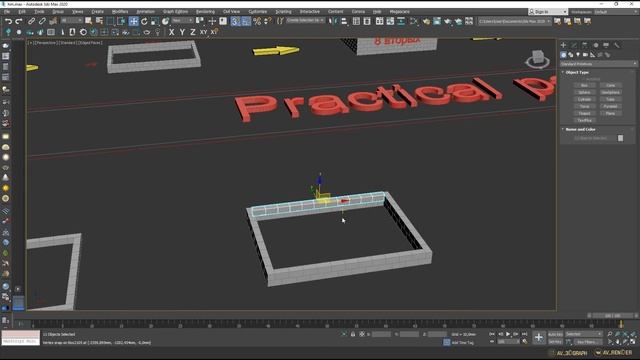Viewport: 640px width, 360px height.
Task: Click the Sphere primitive button
Action: (584, 92)
